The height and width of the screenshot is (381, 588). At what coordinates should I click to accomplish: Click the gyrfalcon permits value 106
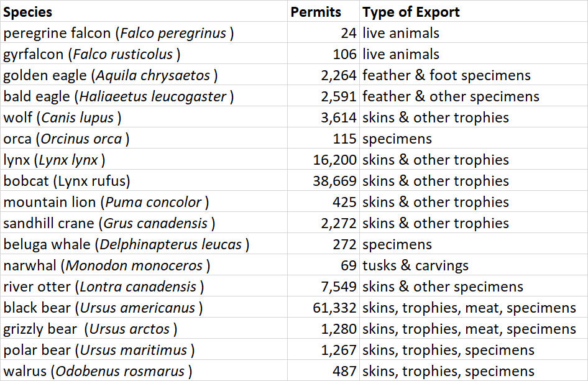click(x=344, y=54)
